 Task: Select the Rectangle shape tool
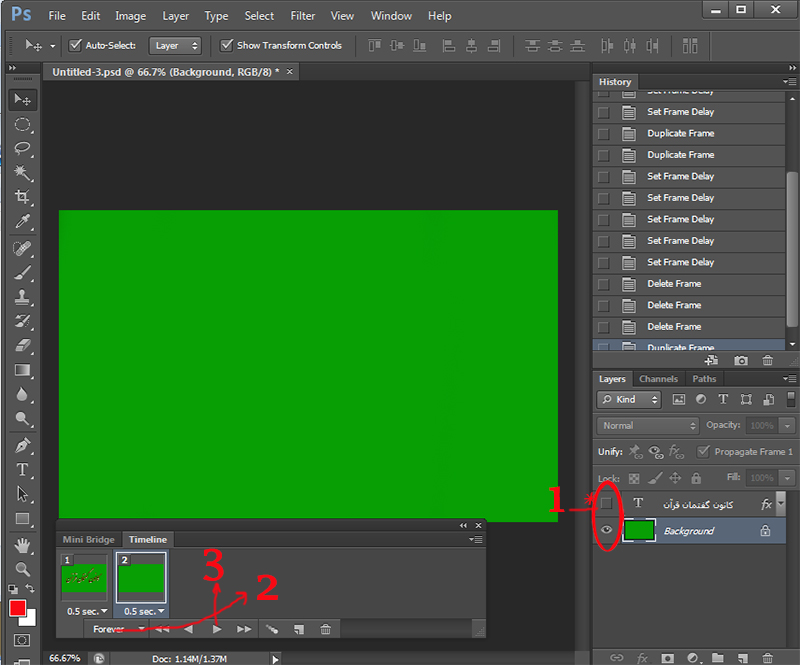[22, 519]
